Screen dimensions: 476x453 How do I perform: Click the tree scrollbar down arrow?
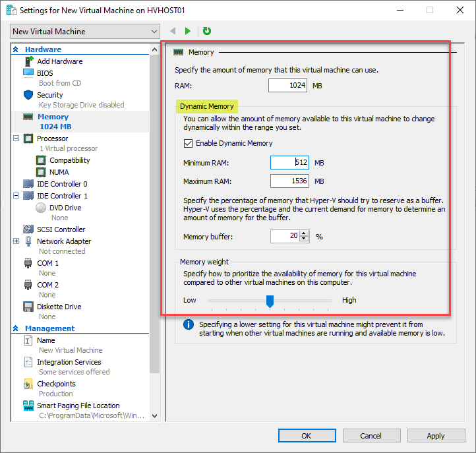pos(154,416)
